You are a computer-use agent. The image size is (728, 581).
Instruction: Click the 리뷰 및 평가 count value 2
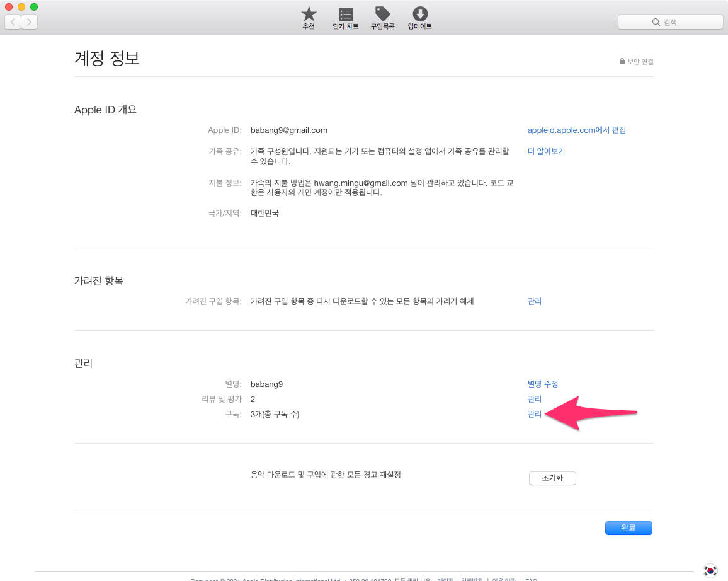point(253,400)
